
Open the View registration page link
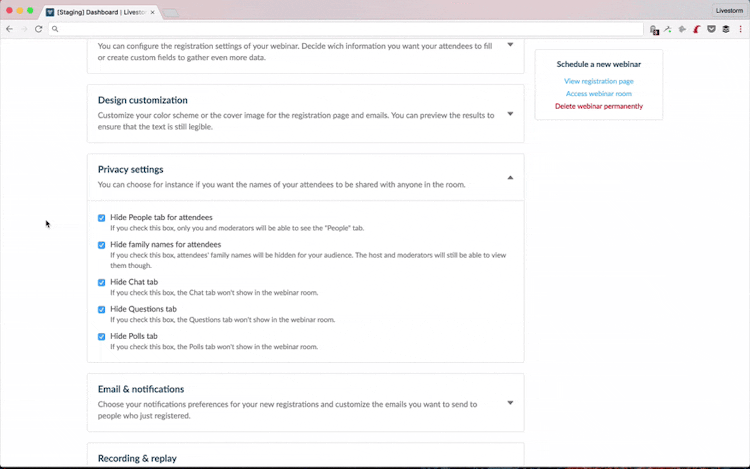click(x=598, y=81)
